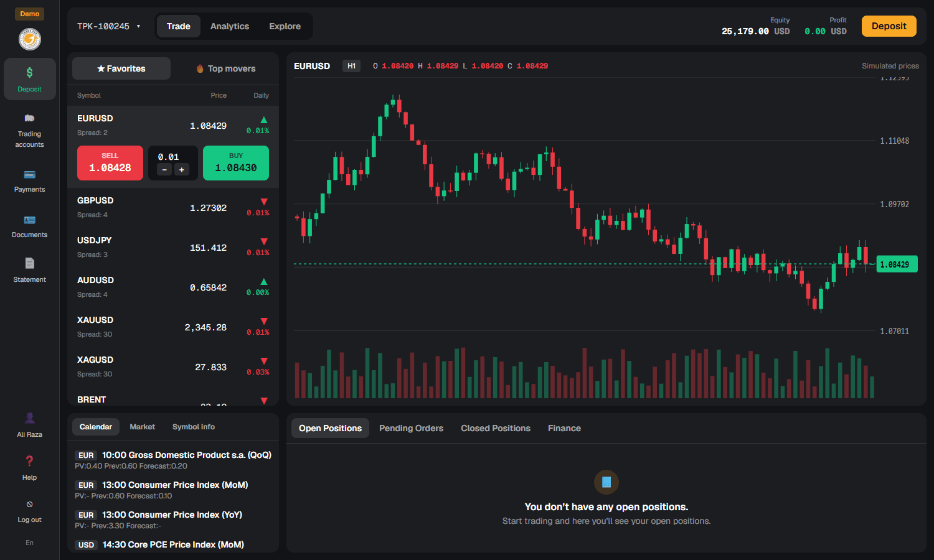Select the Calendar tab
Viewport: 934px width, 560px height.
pyautogui.click(x=96, y=427)
